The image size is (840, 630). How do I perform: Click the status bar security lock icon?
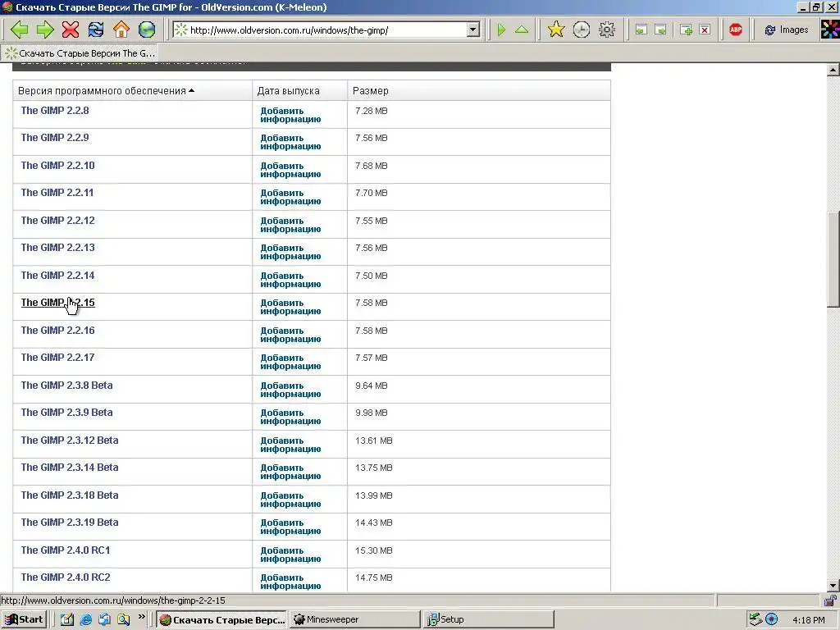pyautogui.click(x=830, y=600)
